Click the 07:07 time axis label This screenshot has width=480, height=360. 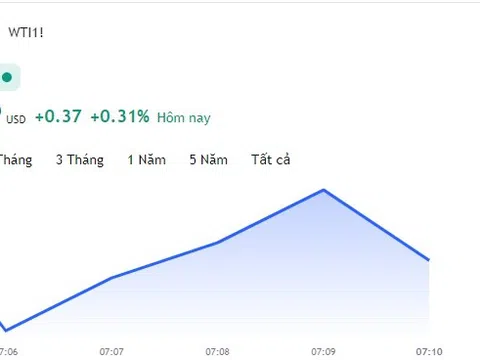click(111, 352)
